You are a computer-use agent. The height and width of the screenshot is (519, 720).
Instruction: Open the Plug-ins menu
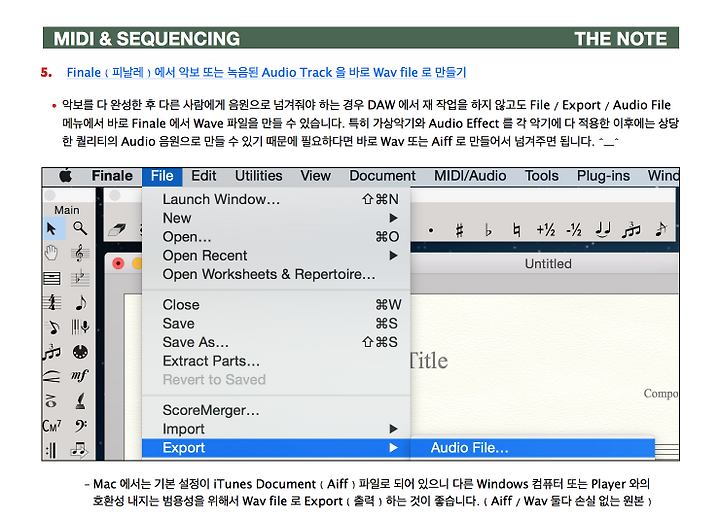tap(603, 175)
